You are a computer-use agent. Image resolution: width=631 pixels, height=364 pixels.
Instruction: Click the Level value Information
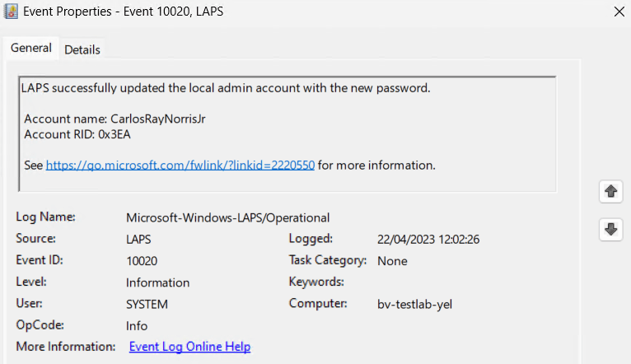(157, 282)
